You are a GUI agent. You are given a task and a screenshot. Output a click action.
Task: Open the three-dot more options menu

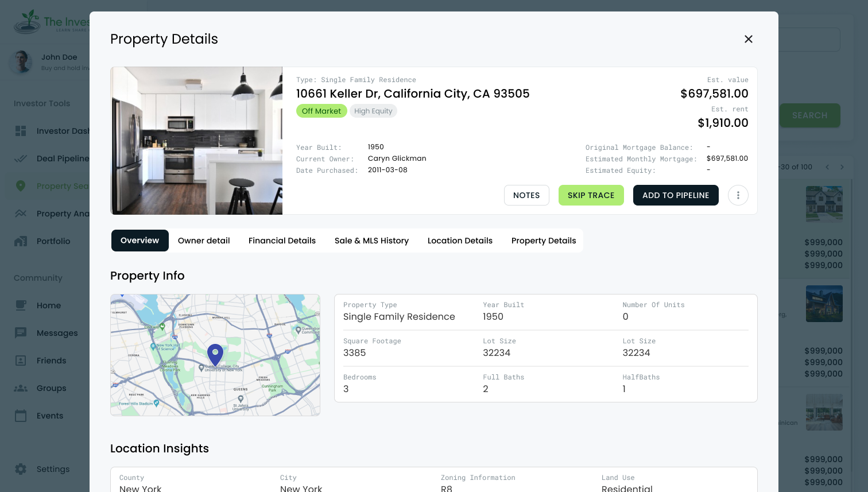[738, 195]
